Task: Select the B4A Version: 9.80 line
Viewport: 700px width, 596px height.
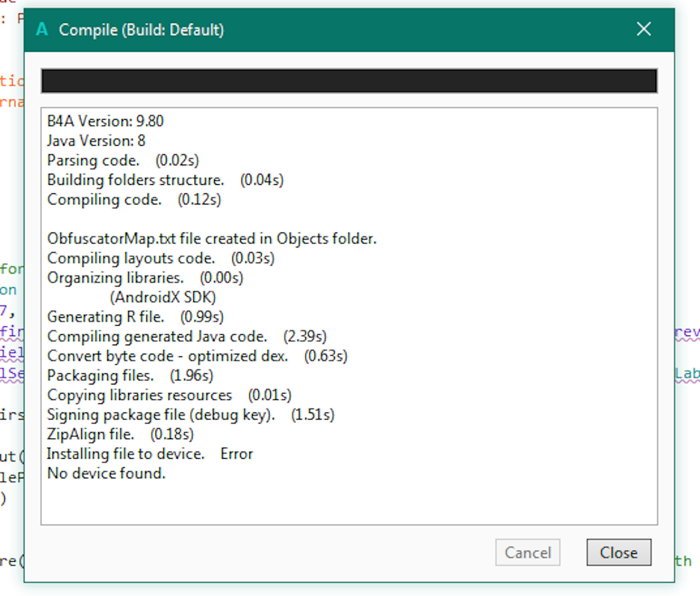Action: click(x=105, y=121)
